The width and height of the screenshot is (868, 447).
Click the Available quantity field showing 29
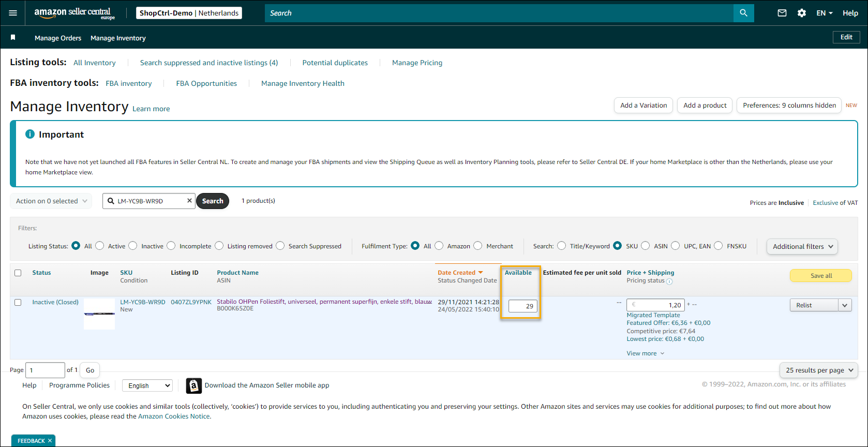pyautogui.click(x=523, y=306)
